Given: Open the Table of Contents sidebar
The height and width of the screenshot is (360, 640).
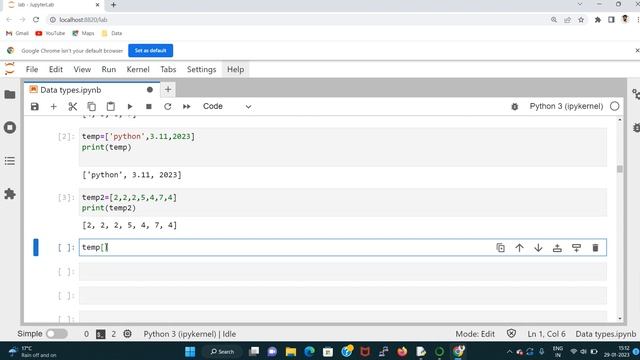Looking at the screenshot, I should click(x=10, y=161).
